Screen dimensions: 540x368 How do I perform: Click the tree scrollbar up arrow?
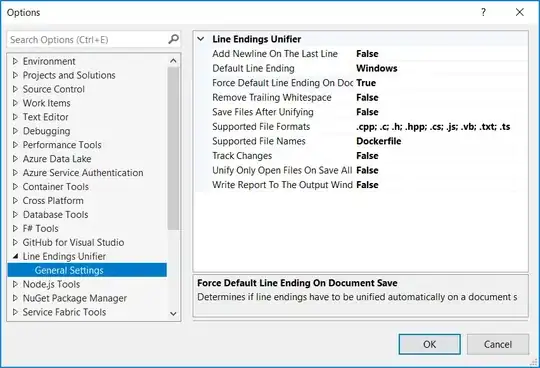pyautogui.click(x=173, y=61)
